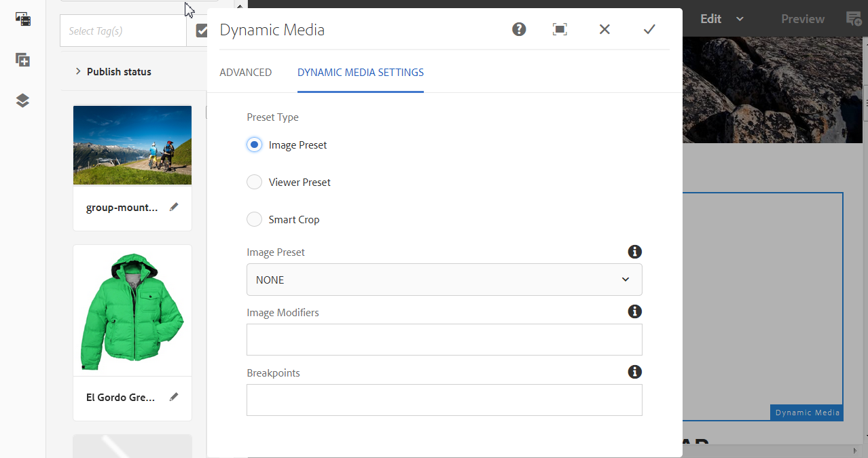
Task: Cancel the Dynamic Media dialog with X
Action: point(604,29)
